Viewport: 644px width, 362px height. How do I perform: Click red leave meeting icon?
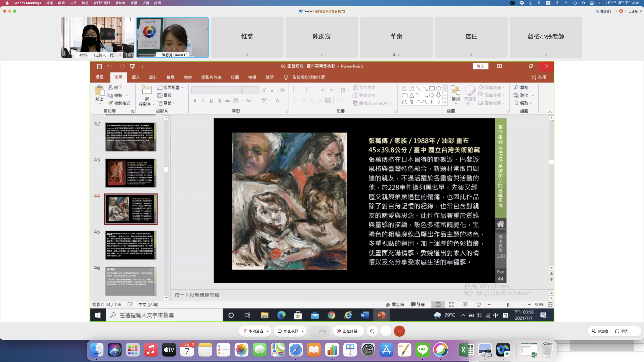click(399, 331)
